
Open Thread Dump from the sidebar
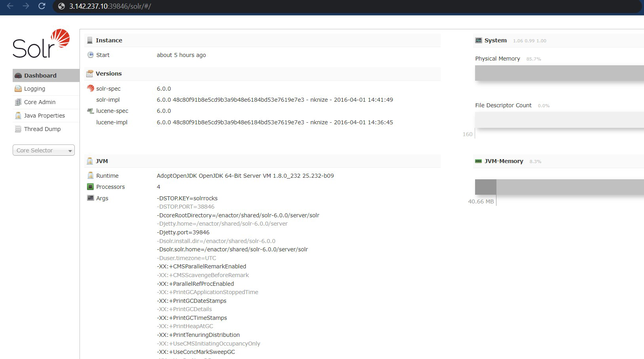[x=42, y=129]
